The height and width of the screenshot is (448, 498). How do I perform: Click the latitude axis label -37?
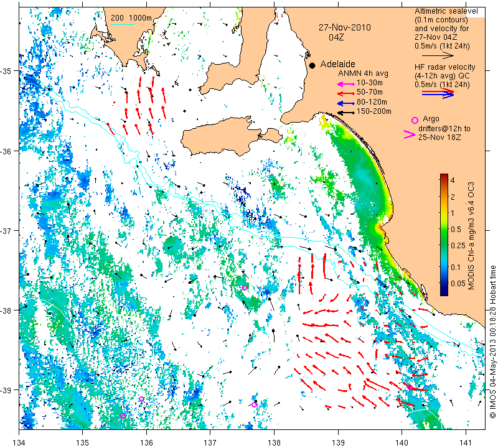[x=6, y=230]
